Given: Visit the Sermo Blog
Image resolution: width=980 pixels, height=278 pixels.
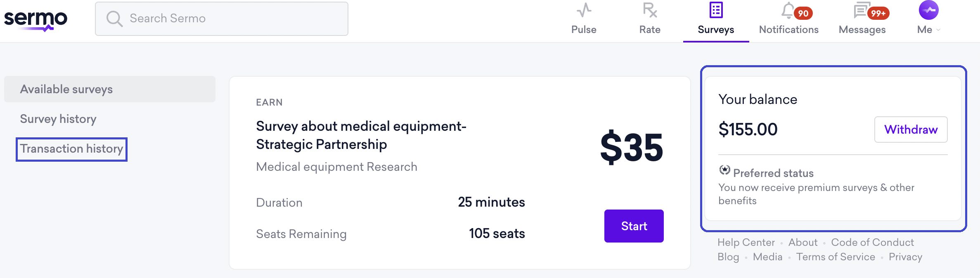Looking at the screenshot, I should pos(728,257).
